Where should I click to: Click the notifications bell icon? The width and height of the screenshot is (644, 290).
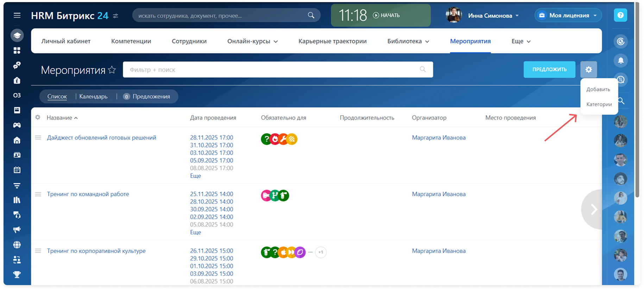[x=621, y=61]
